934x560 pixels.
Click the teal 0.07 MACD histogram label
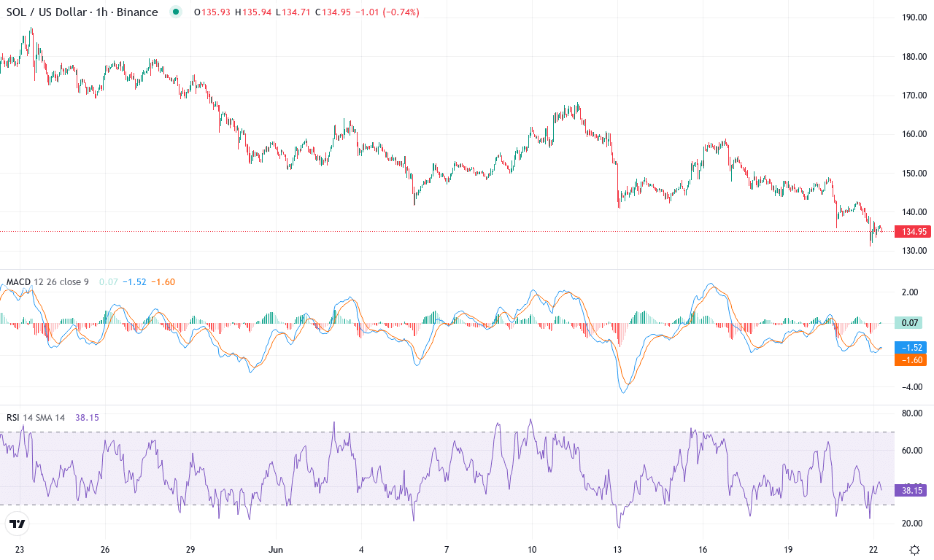pos(908,322)
